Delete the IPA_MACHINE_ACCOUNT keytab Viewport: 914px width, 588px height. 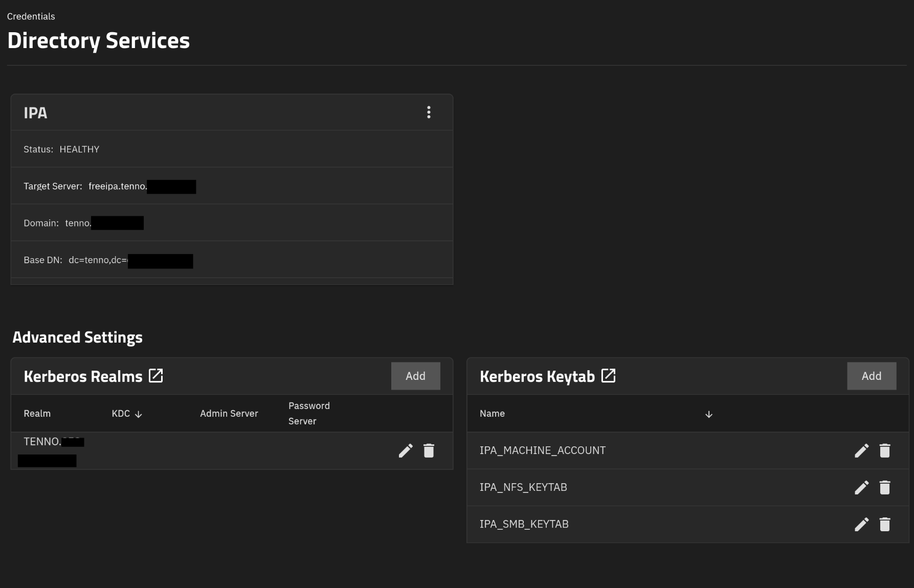click(x=884, y=450)
